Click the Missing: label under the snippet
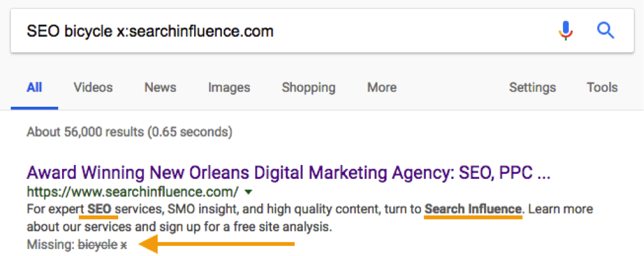644x256 pixels. pyautogui.click(x=50, y=245)
